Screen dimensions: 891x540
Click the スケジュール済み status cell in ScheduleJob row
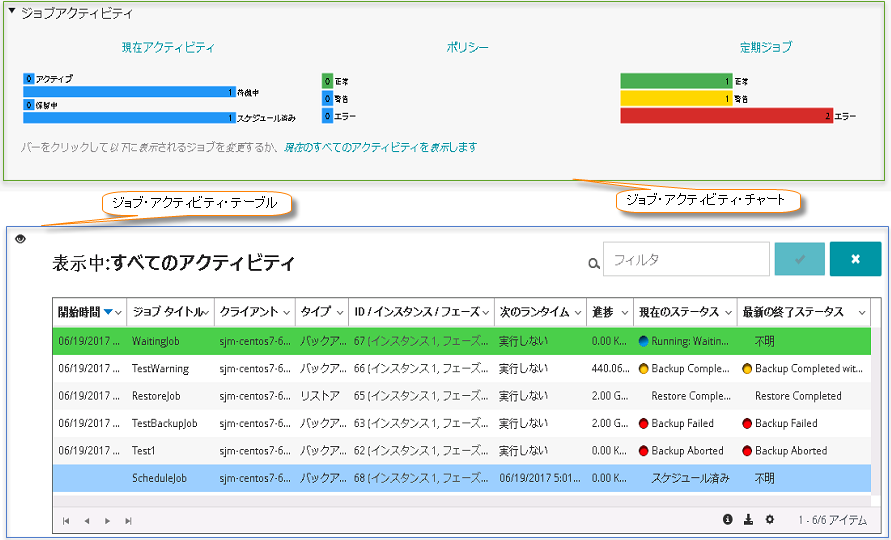[690, 478]
